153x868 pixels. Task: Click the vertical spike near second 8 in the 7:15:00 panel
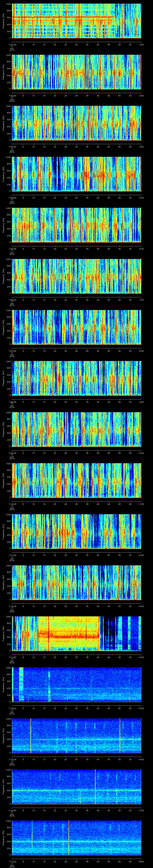(x=31, y=735)
